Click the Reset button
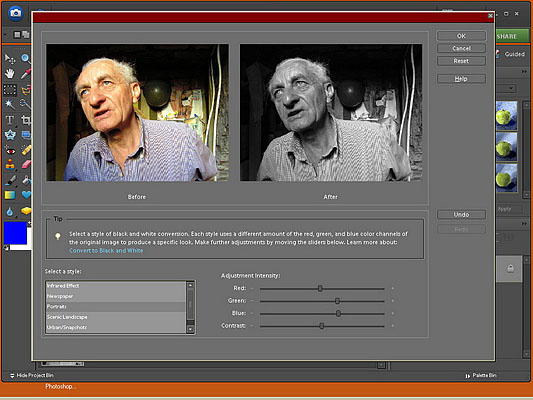Viewport: 533px width, 400px height. pos(461,61)
